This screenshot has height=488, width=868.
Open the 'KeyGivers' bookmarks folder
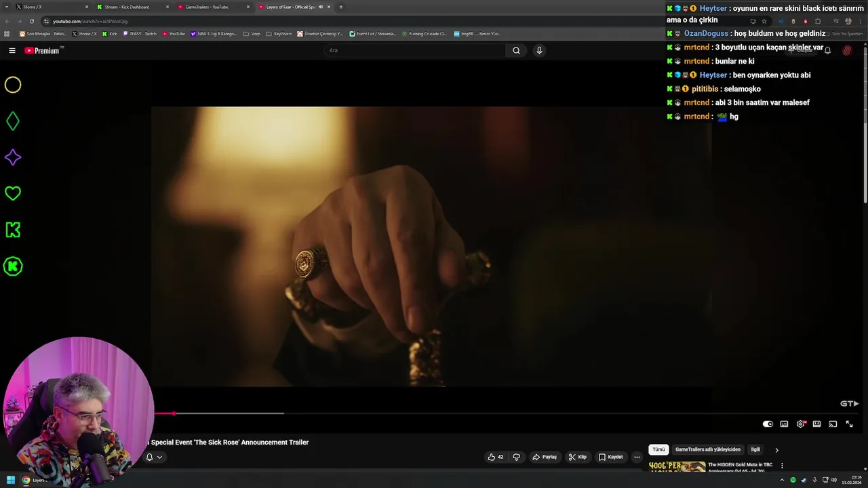click(x=279, y=33)
